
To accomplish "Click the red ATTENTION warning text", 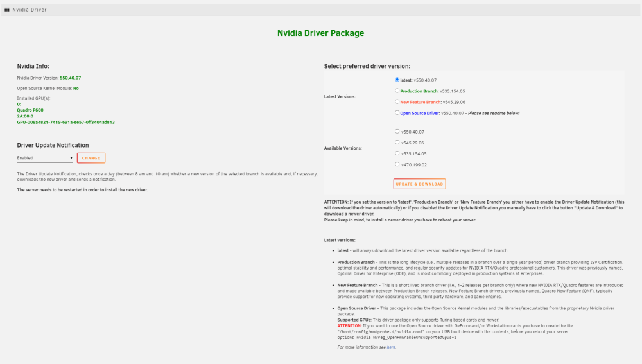I will (x=349, y=326).
